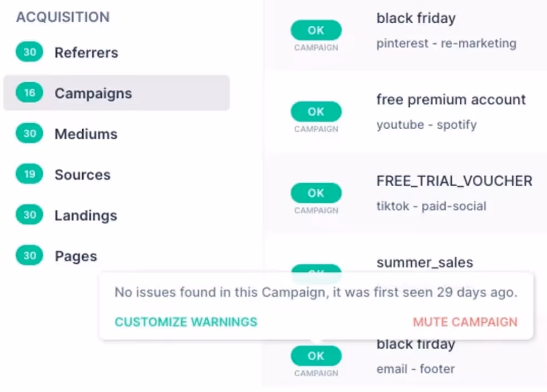This screenshot has height=392, width=547.
Task: Click the Referrers count badge showing 30
Action: (29, 52)
